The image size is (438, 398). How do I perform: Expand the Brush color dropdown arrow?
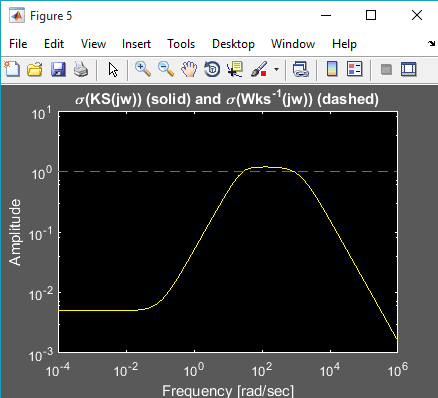click(x=276, y=70)
